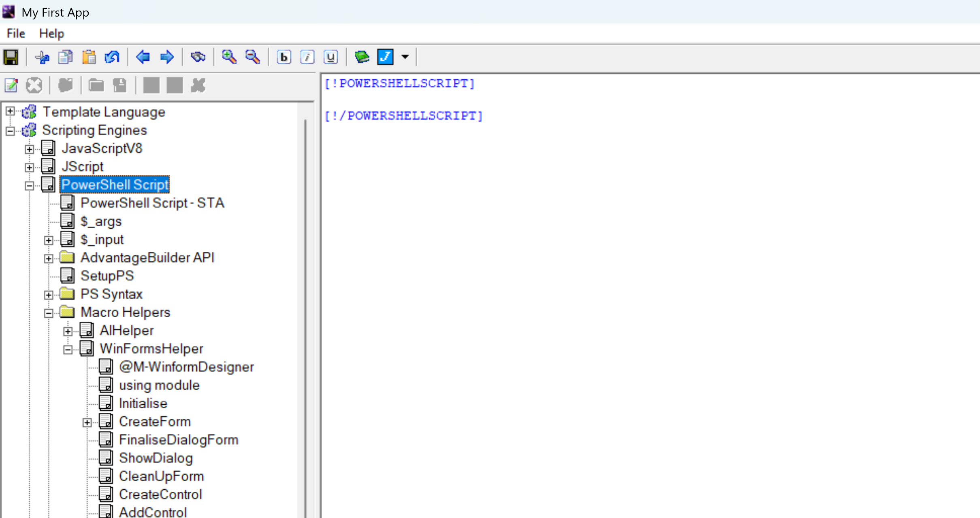
Task: Expand the Template Language node
Action: click(x=10, y=111)
